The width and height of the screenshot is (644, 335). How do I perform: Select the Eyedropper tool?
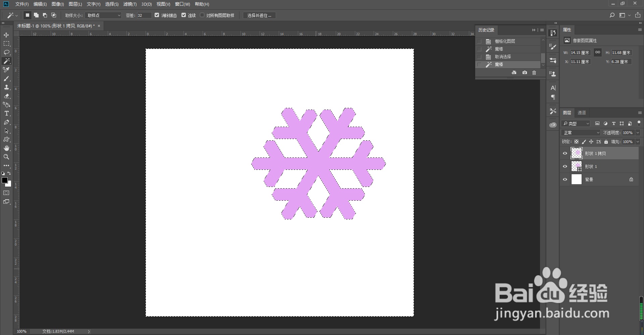coord(6,70)
